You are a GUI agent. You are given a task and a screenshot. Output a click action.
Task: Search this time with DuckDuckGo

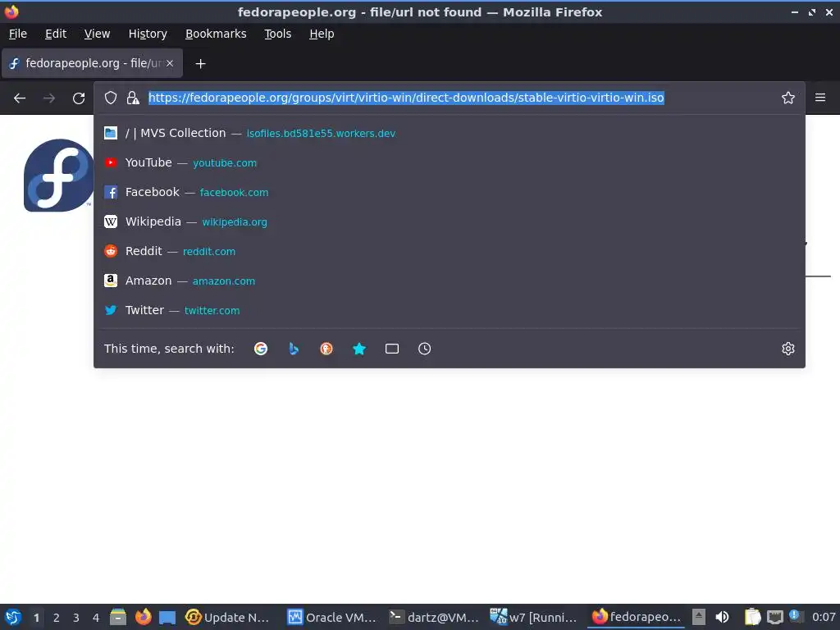326,349
